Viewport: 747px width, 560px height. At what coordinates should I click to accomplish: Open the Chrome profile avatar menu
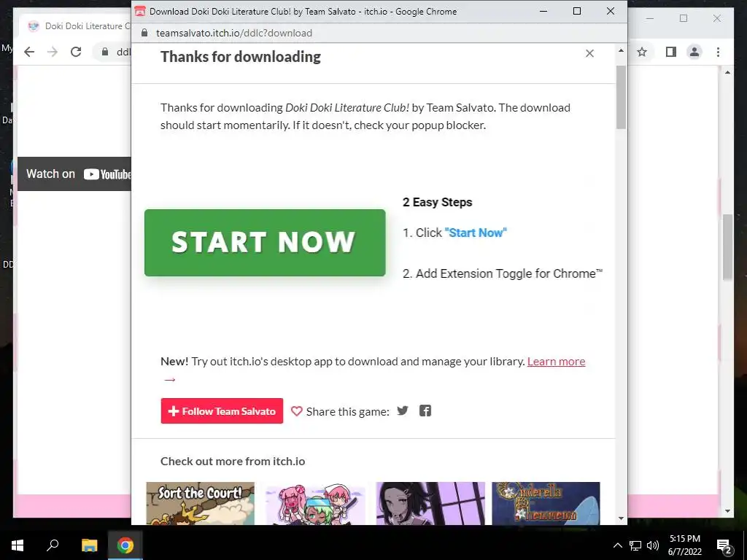pyautogui.click(x=694, y=52)
